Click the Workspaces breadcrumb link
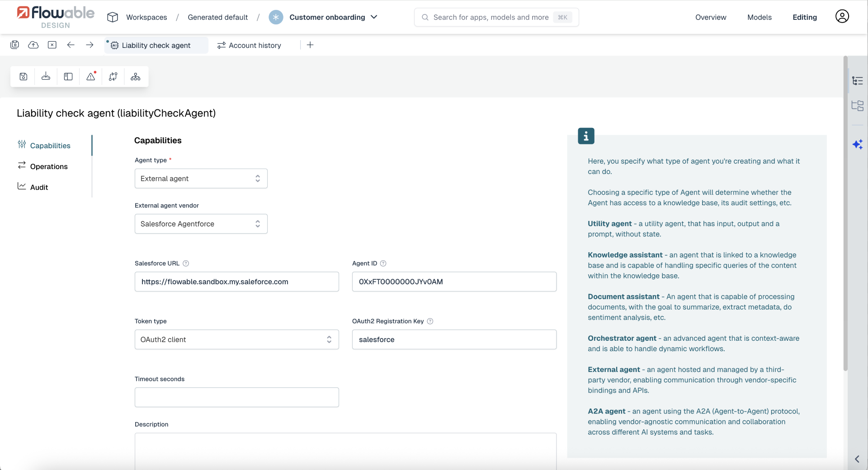The image size is (868, 470). (146, 17)
